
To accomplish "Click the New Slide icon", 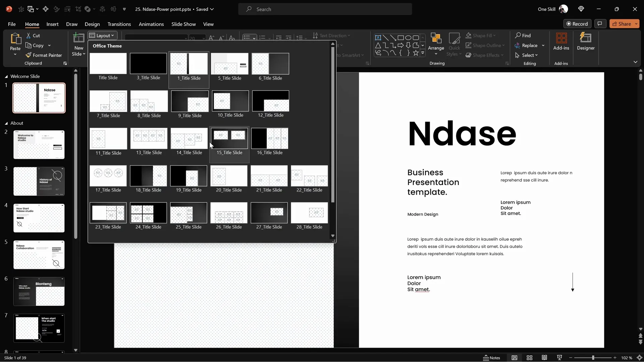I will [x=79, y=38].
